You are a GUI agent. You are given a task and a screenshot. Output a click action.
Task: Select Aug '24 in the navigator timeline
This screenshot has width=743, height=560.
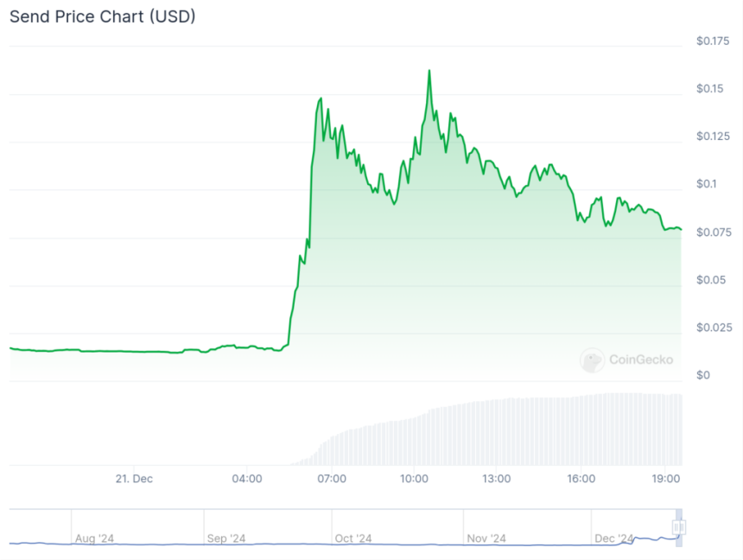94,538
